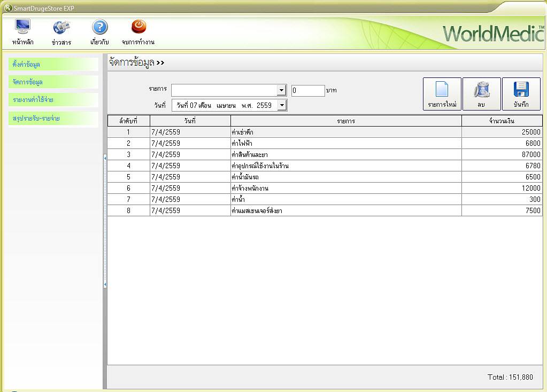Go to สรุปรายรับ-รายจ่าย summary
Viewport: 547px width, 392px height.
click(x=53, y=118)
